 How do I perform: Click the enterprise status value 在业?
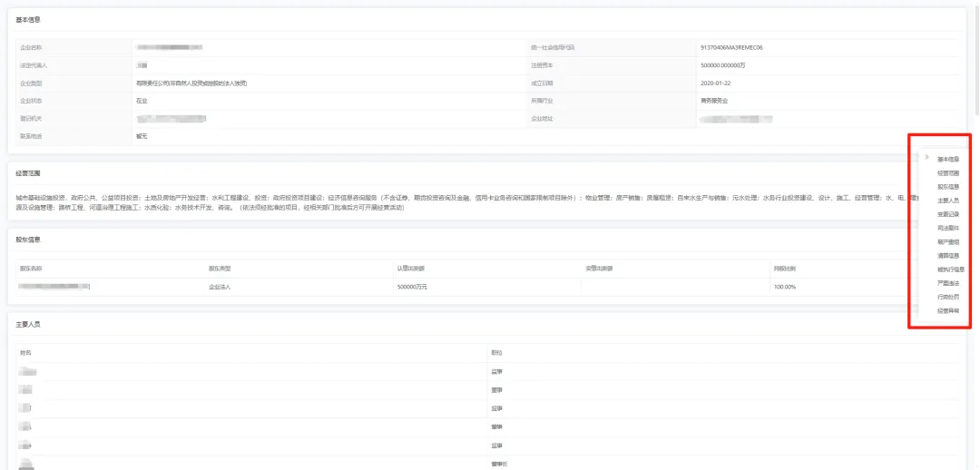click(142, 101)
